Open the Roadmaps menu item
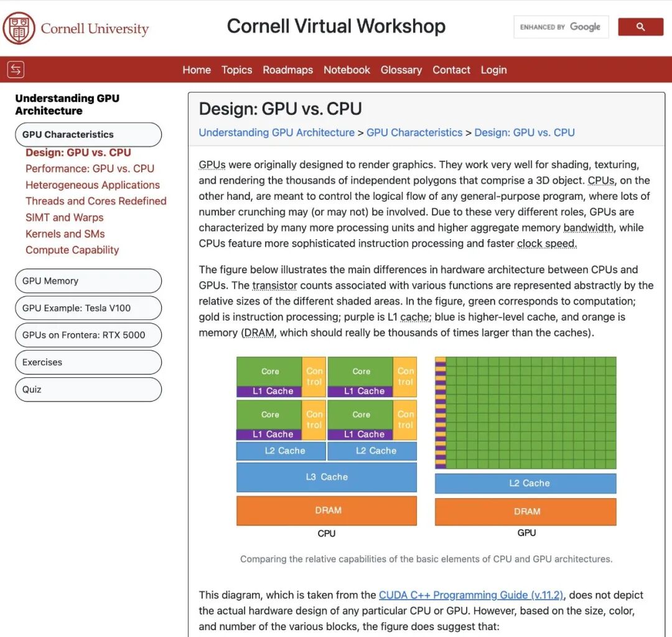 click(x=287, y=70)
